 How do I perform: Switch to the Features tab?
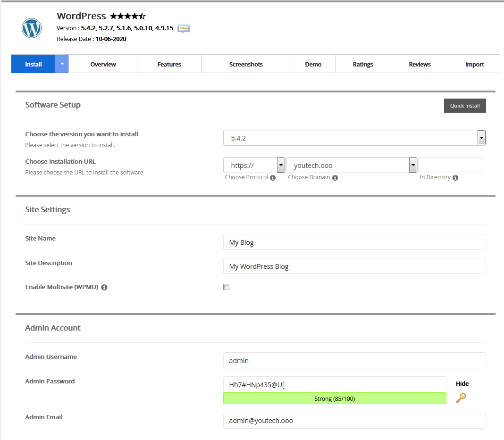tap(169, 64)
